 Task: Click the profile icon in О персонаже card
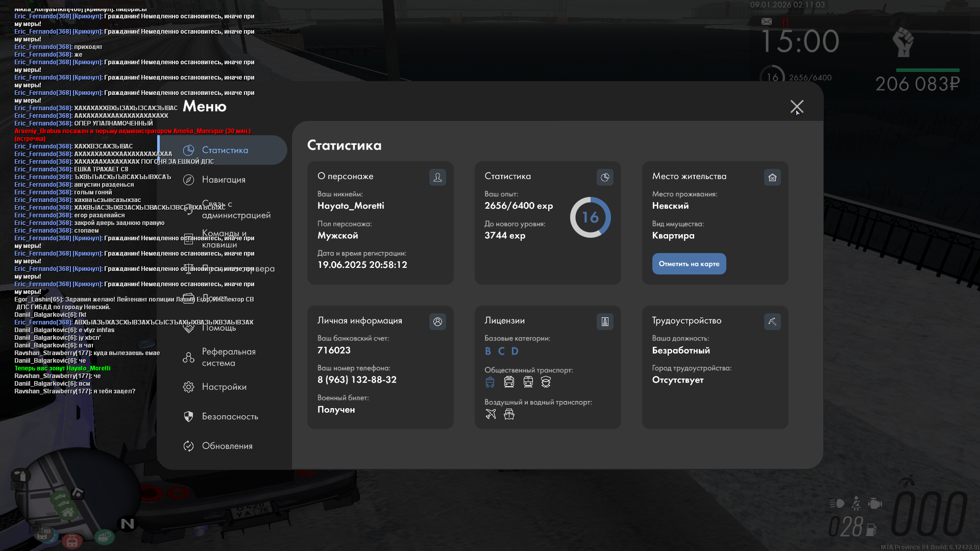(437, 178)
